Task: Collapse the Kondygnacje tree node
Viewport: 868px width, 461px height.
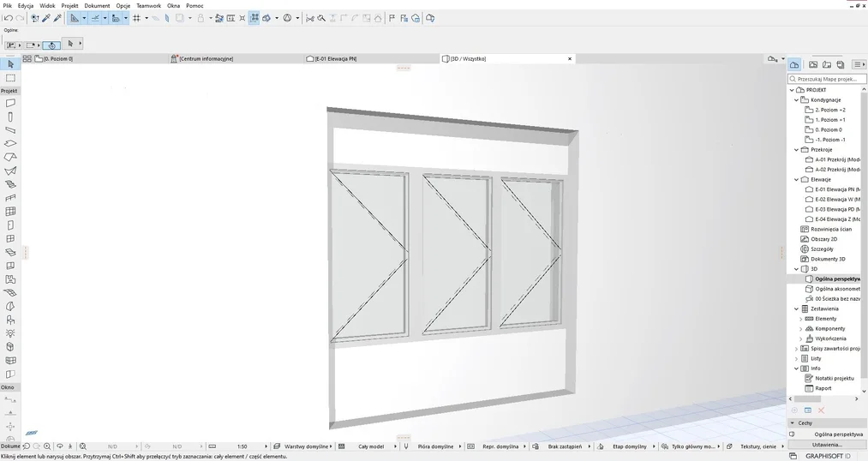Action: (797, 100)
